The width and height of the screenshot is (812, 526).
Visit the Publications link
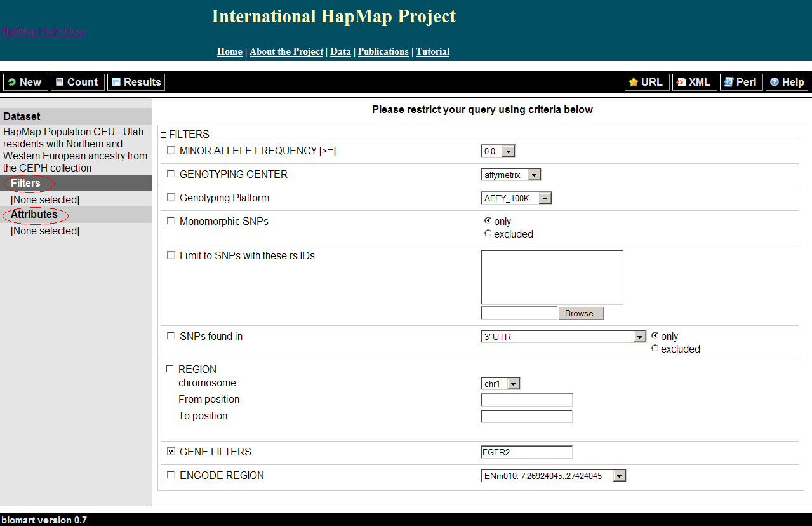point(383,51)
